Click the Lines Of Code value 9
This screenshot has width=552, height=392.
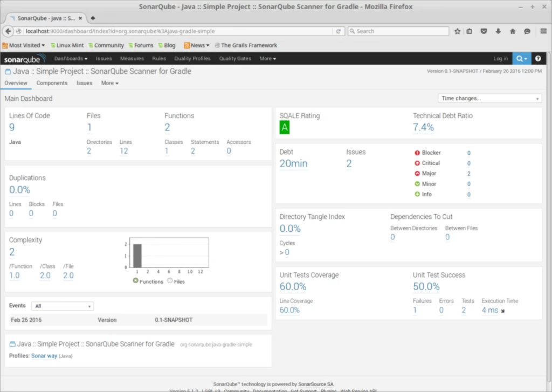point(12,127)
